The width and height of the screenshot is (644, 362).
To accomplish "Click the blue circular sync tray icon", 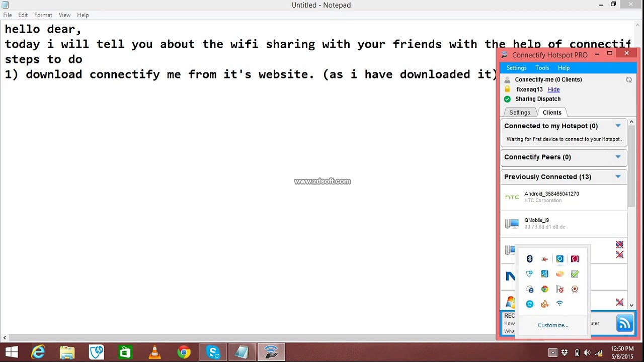I will [529, 304].
